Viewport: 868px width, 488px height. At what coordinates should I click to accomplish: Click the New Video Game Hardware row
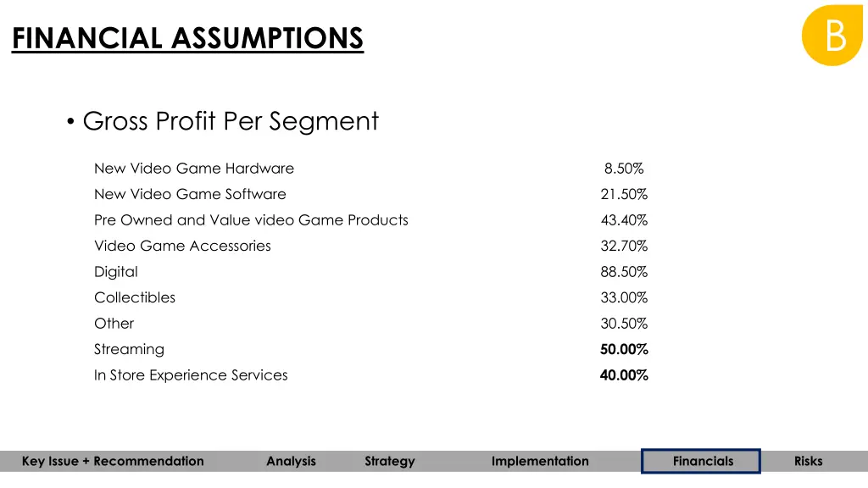click(369, 169)
